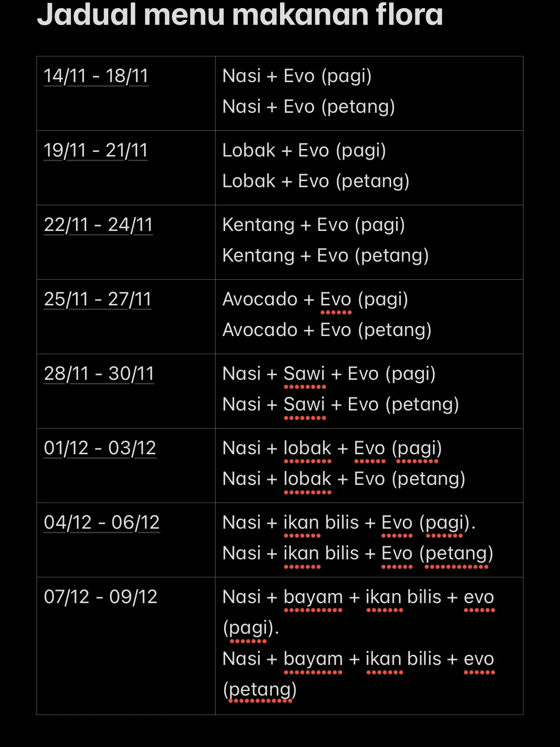Viewport: 560px width, 747px height.
Task: Tap the underlined word bayam in last row
Action: [313, 597]
